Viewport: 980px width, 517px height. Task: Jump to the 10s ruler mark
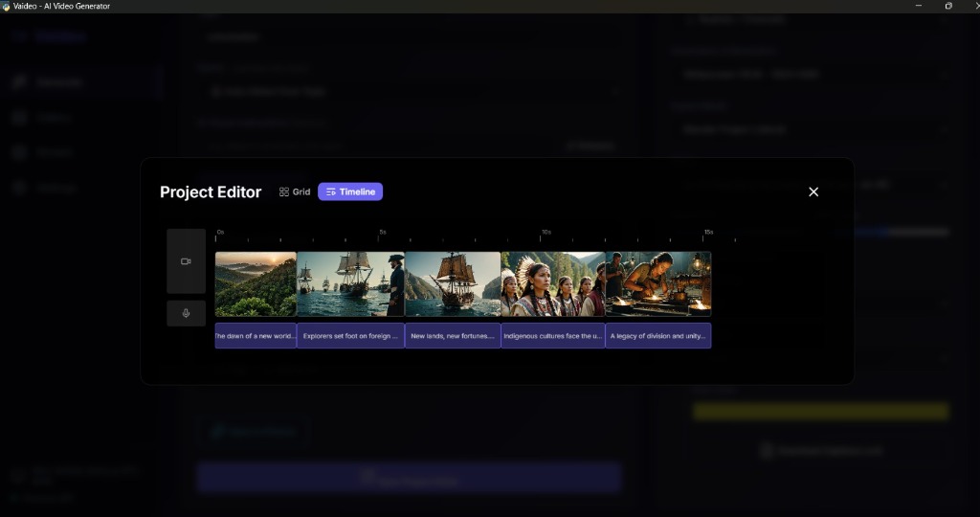tap(546, 232)
